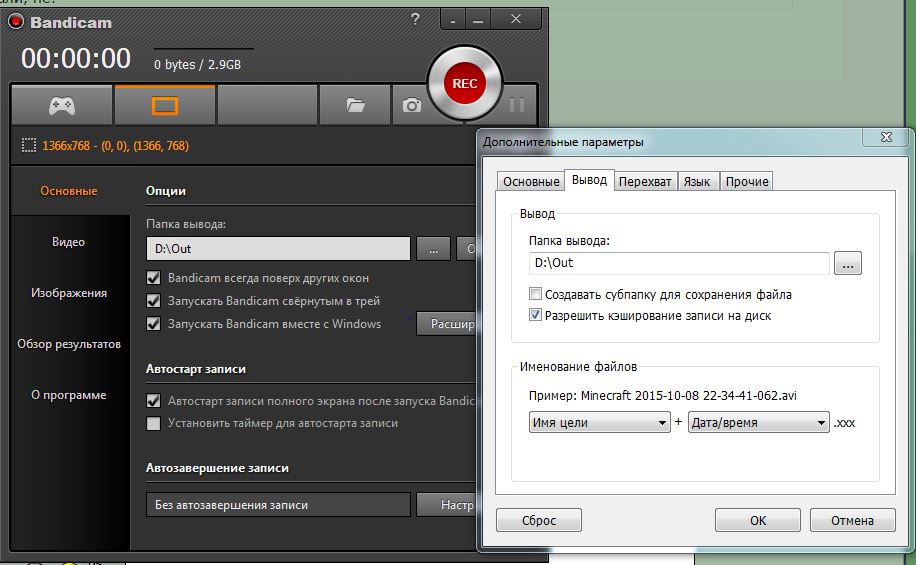Click the 0 bytes / 2.9GB storage indicator
Image resolution: width=916 pixels, height=565 pixels.
coord(197,64)
